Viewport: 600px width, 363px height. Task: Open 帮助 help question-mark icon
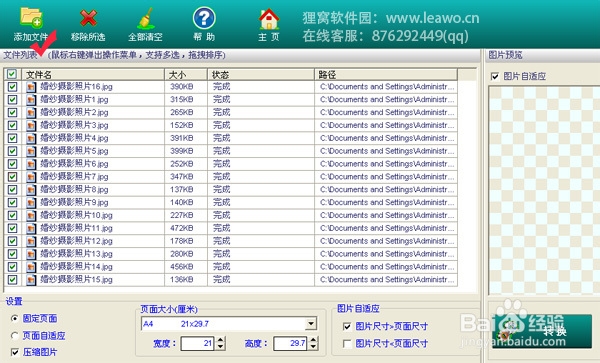tap(204, 18)
